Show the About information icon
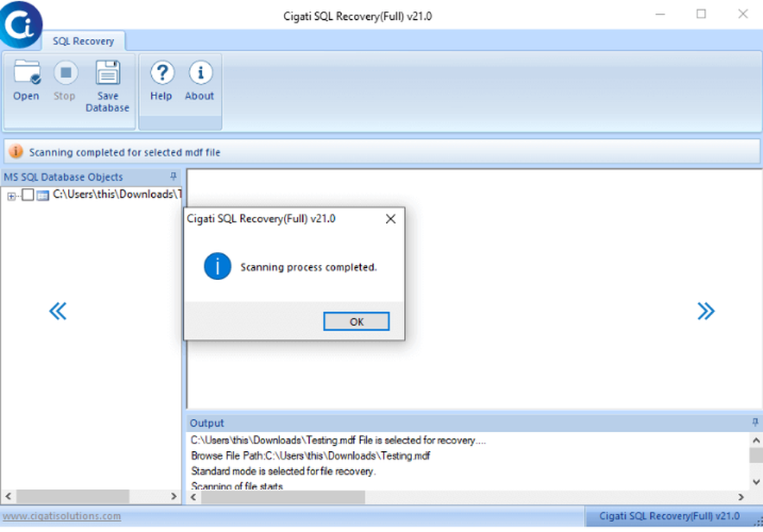The image size is (763, 532). point(200,73)
